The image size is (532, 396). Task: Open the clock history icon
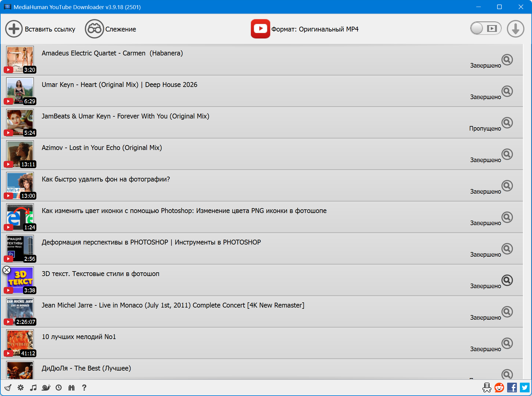click(59, 388)
